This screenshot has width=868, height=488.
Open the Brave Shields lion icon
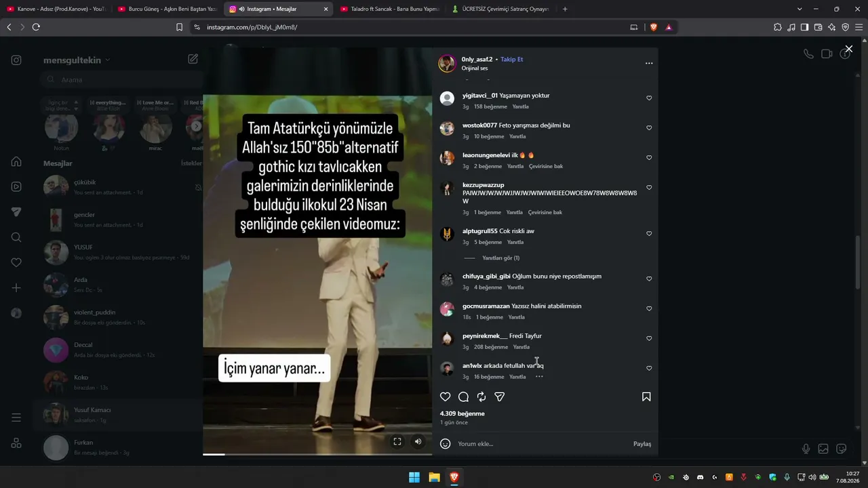654,27
